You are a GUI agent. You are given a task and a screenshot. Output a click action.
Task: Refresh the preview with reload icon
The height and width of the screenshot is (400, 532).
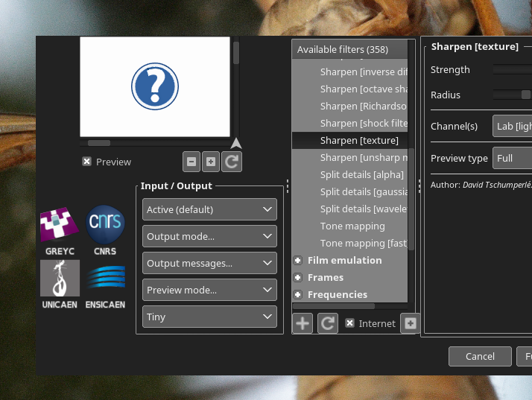click(x=232, y=162)
